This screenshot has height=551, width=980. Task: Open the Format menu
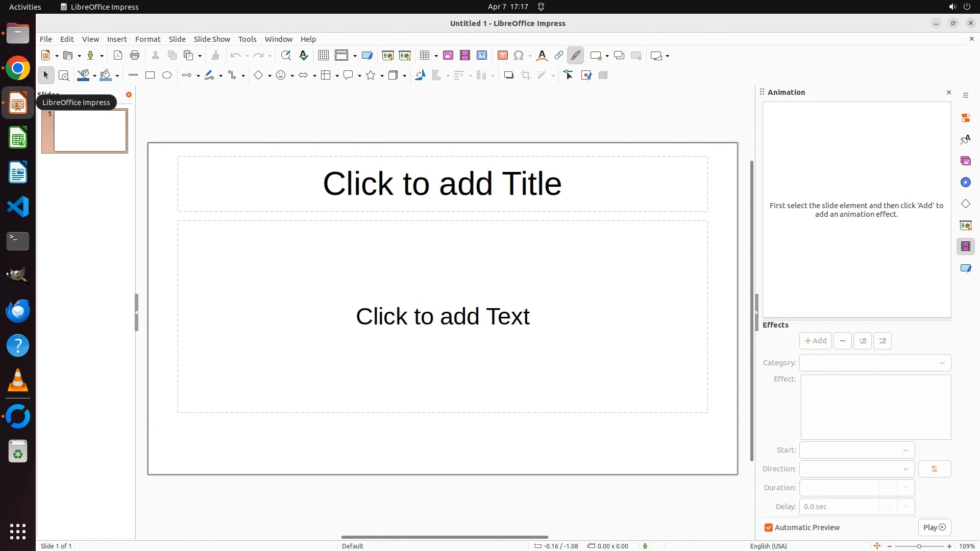[x=148, y=39]
